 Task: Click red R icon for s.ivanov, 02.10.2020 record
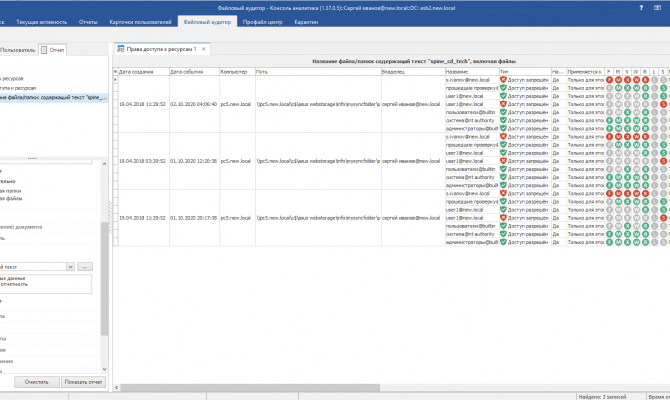(645, 80)
